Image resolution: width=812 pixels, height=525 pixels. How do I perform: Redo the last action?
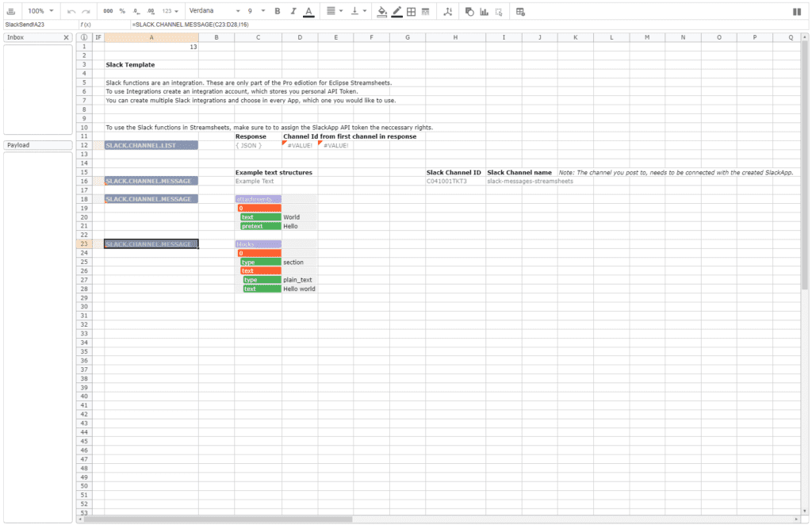86,11
